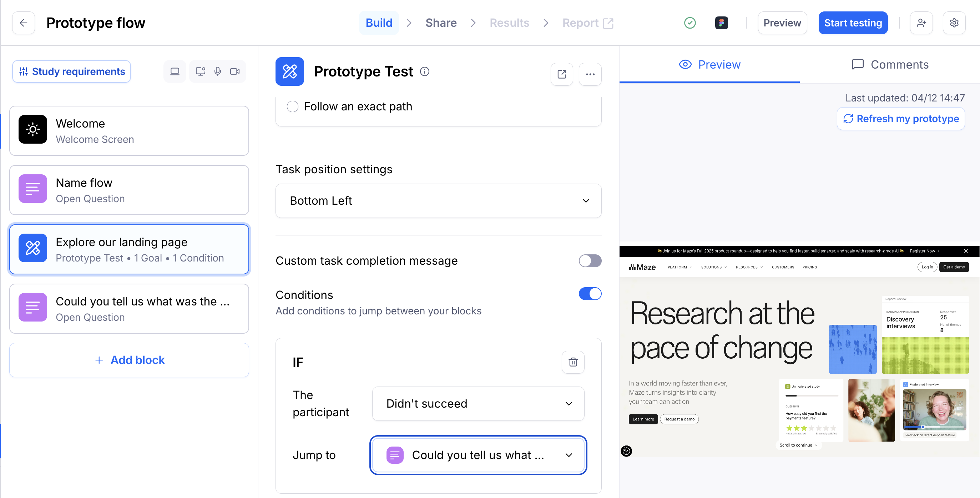Open the Jump to block dropdown
This screenshot has height=498, width=980.
coord(478,455)
